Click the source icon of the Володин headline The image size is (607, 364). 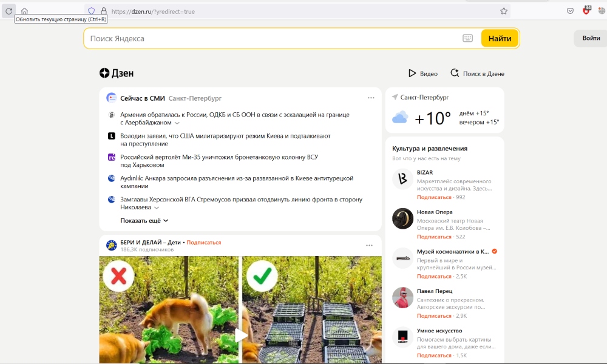point(112,136)
